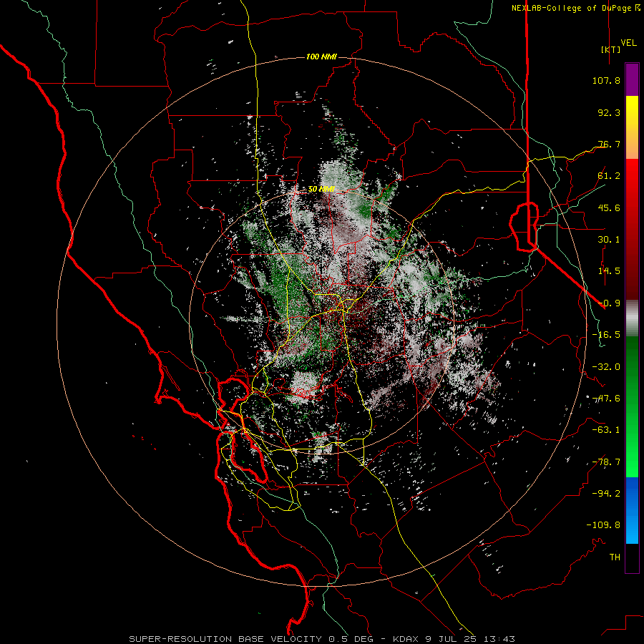
Task: Click the yellow-orange segment of the color bar
Action: (632, 127)
